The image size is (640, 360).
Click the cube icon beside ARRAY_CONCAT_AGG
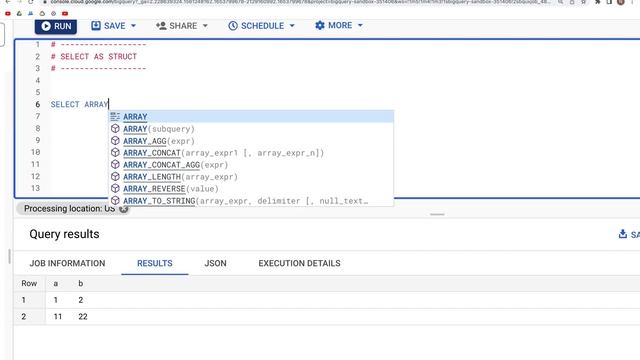click(115, 164)
